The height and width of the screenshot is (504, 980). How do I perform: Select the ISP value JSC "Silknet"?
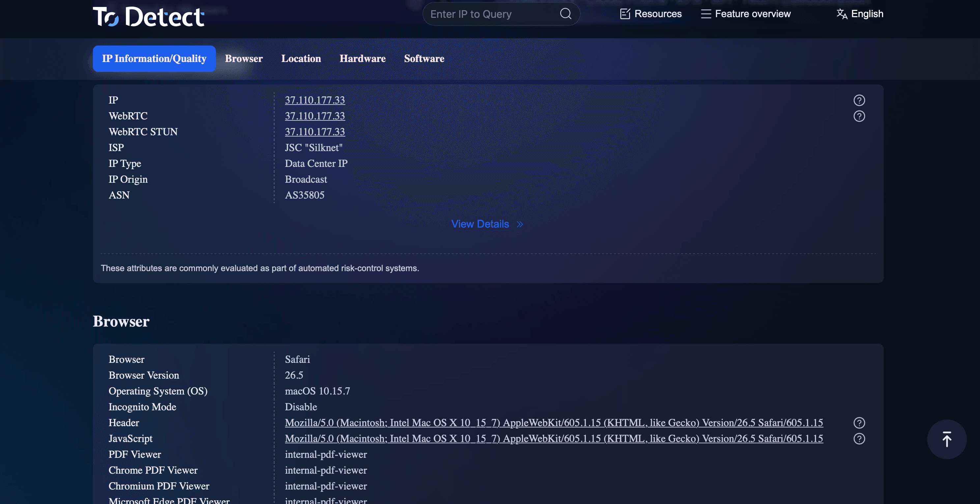313,148
